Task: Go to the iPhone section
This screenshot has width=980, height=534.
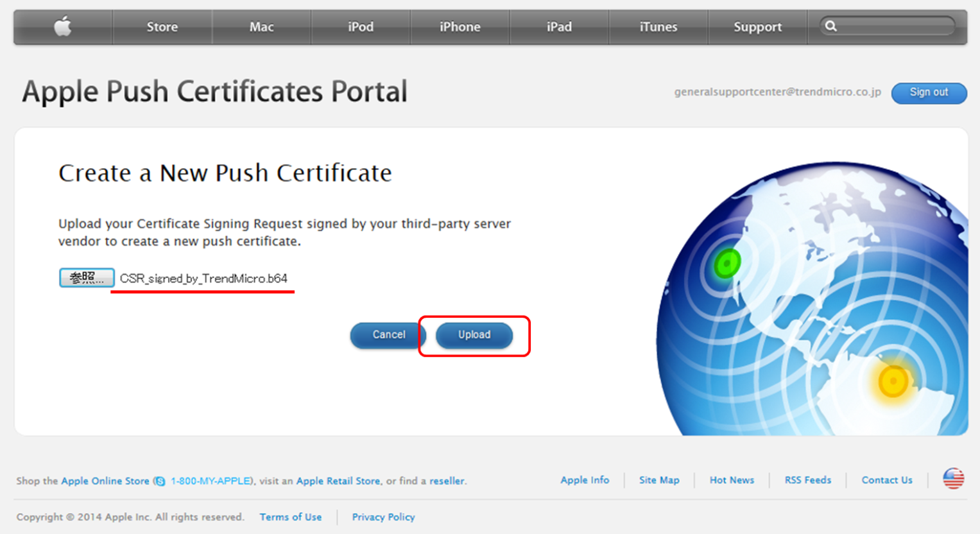Action: pyautogui.click(x=460, y=27)
